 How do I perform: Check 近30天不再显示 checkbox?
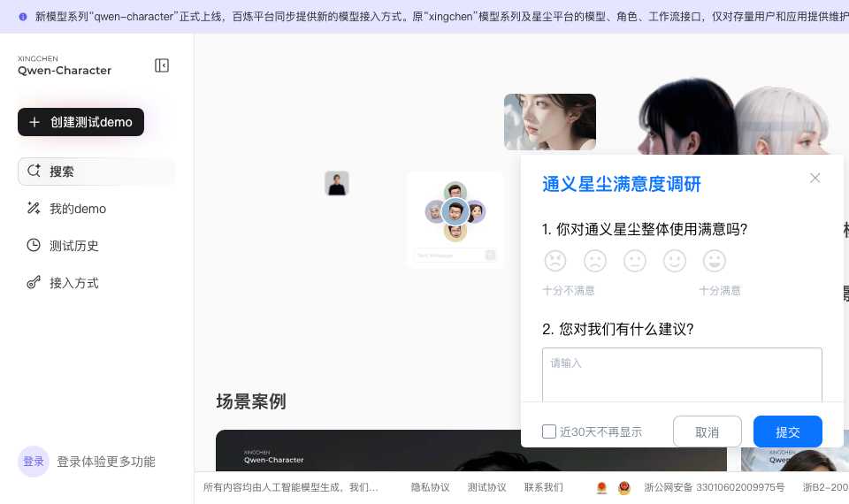(549, 431)
